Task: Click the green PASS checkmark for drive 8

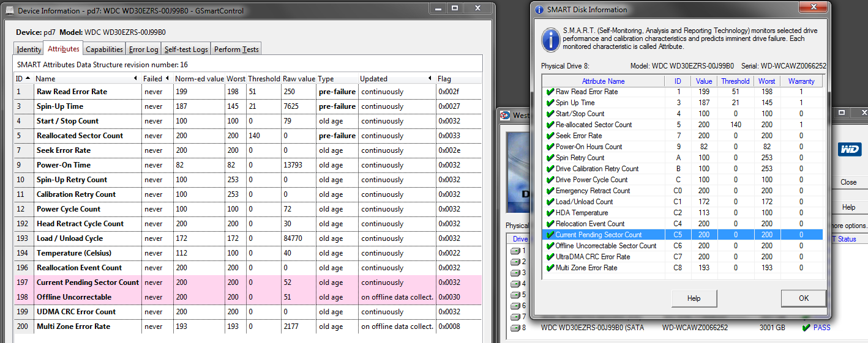Action: (806, 328)
